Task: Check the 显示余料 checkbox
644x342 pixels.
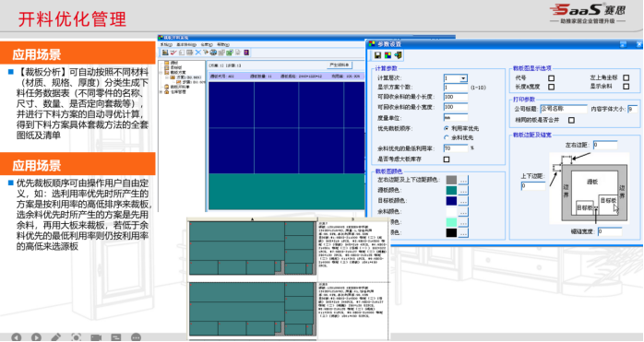Action: [626, 87]
